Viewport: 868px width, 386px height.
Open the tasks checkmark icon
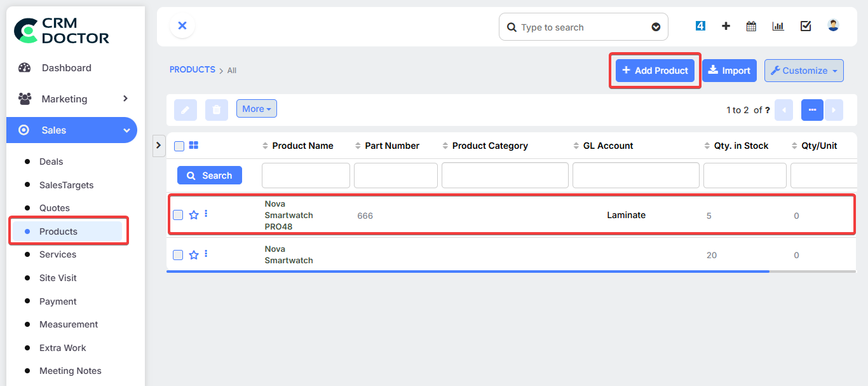point(806,26)
